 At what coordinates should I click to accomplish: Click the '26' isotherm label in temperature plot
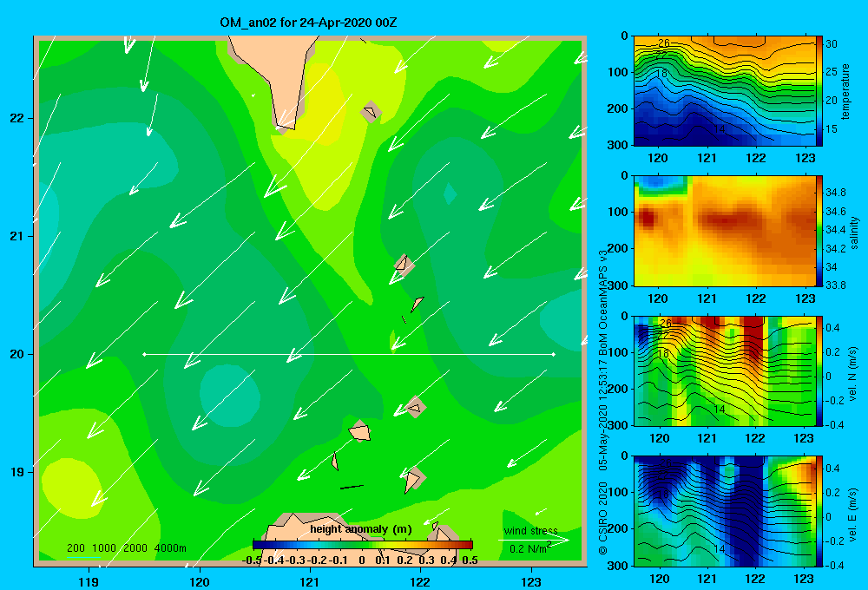(664, 43)
